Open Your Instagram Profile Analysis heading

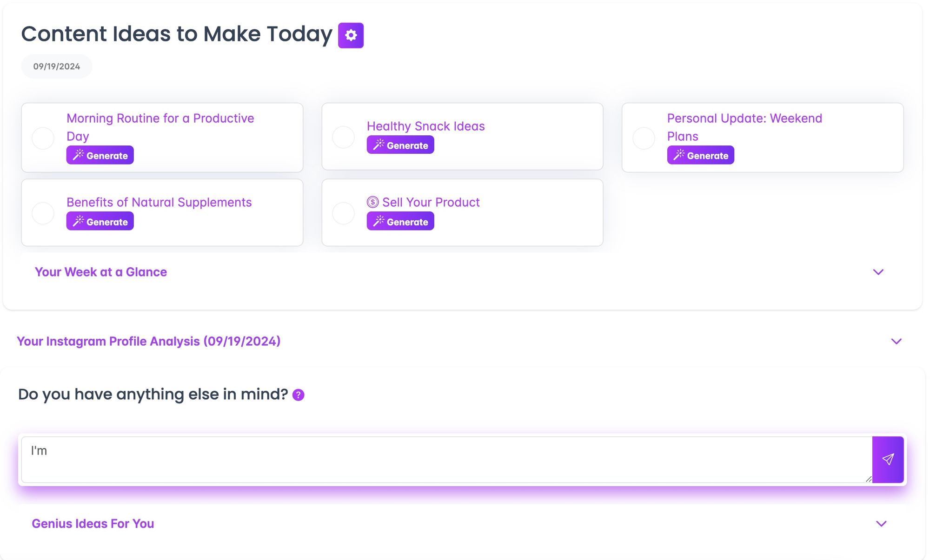(x=149, y=342)
